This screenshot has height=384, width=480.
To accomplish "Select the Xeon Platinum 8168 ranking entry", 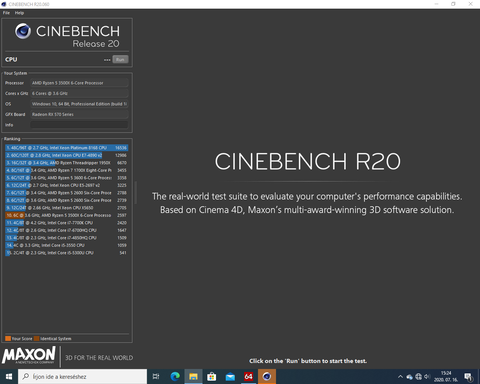I will pyautogui.click(x=67, y=148).
